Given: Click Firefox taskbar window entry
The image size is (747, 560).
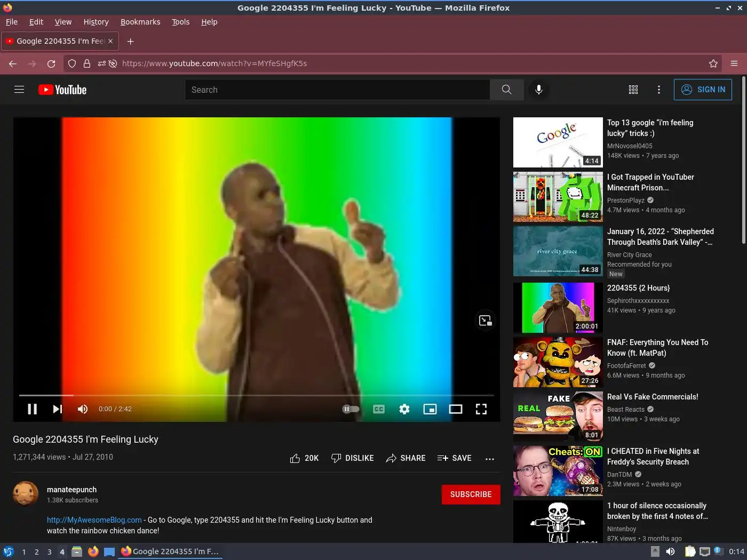Looking at the screenshot, I should 170,551.
